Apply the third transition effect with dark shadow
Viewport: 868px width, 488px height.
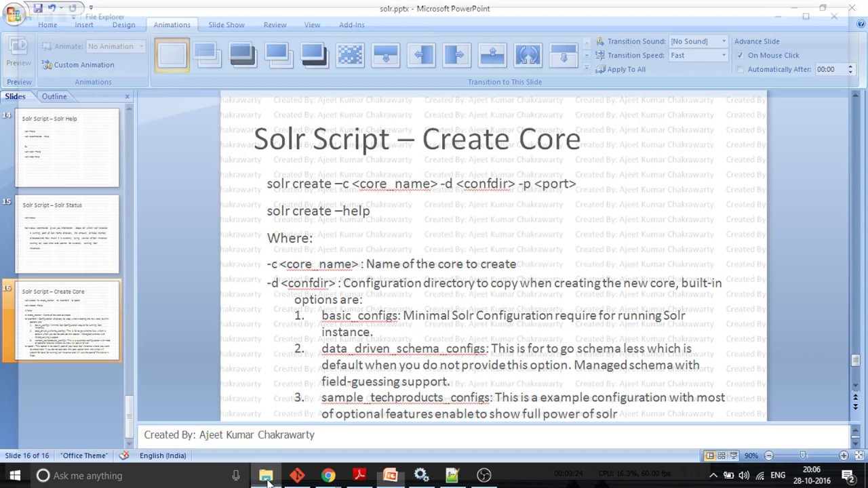pyautogui.click(x=242, y=55)
